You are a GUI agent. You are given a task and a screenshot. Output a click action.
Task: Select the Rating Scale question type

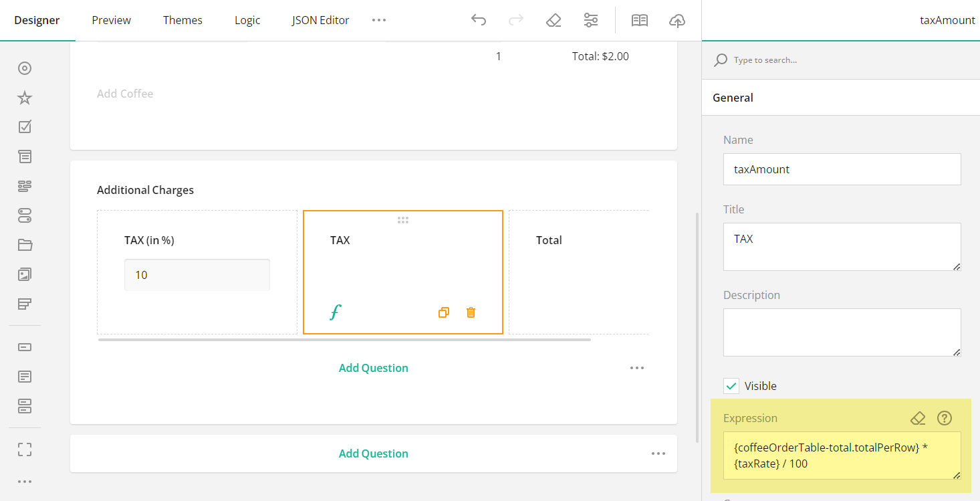tap(24, 98)
